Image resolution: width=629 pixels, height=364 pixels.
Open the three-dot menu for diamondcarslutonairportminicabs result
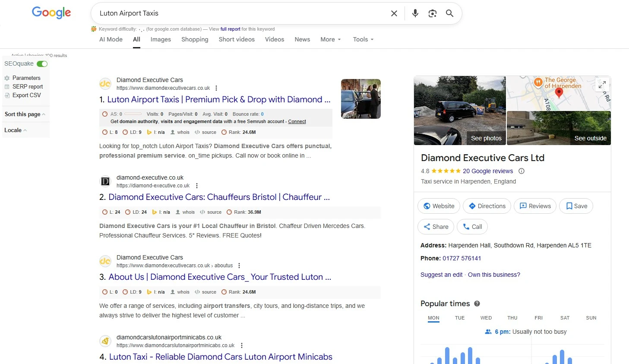[x=242, y=345]
